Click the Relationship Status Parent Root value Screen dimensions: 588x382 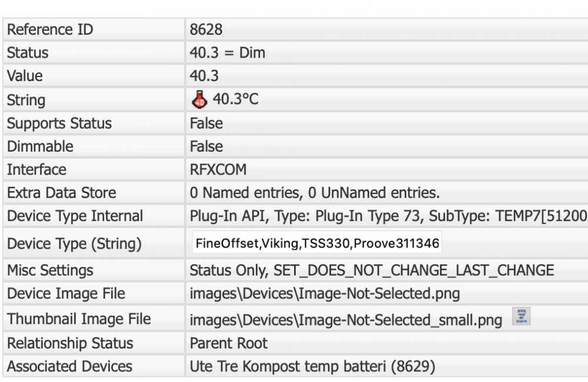coord(228,343)
